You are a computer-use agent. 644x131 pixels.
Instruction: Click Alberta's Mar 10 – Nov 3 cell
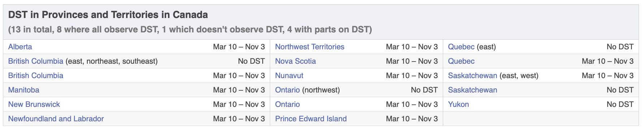pyautogui.click(x=239, y=47)
